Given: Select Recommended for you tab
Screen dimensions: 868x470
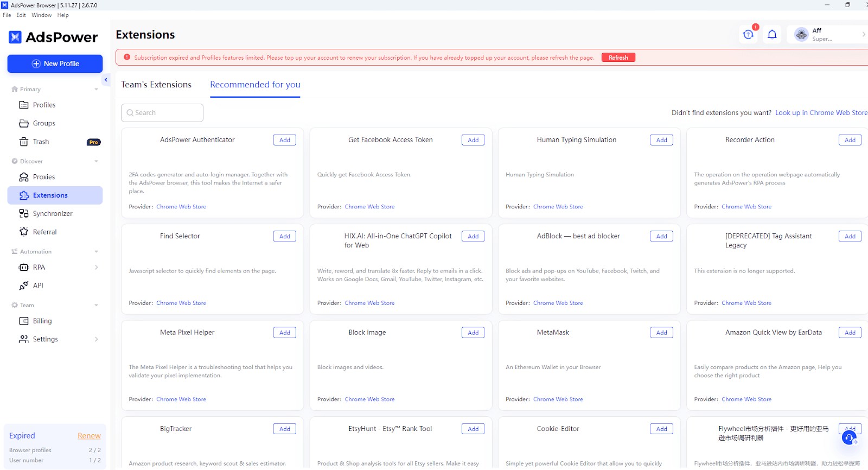Looking at the screenshot, I should pos(255,85).
